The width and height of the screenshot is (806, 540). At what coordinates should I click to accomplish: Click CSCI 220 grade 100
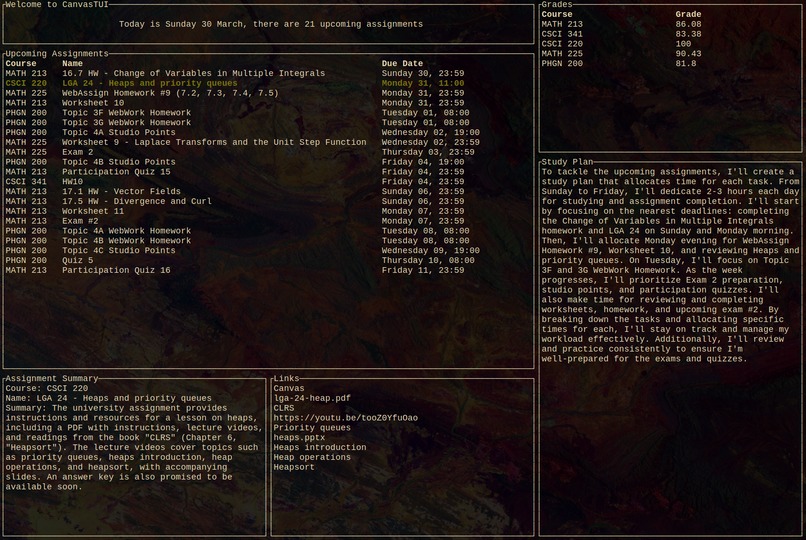click(x=683, y=44)
